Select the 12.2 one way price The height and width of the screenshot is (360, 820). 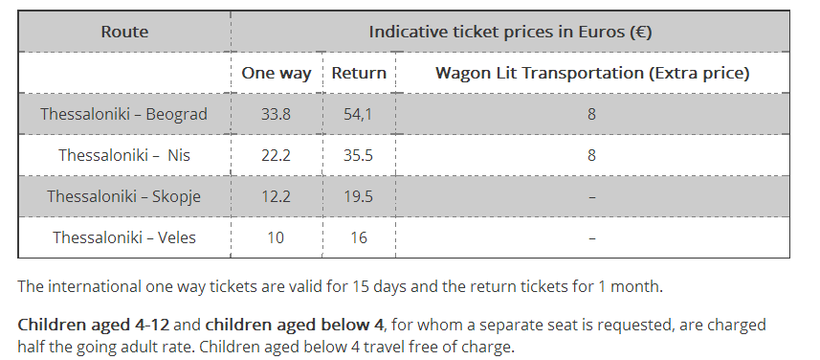point(276,196)
